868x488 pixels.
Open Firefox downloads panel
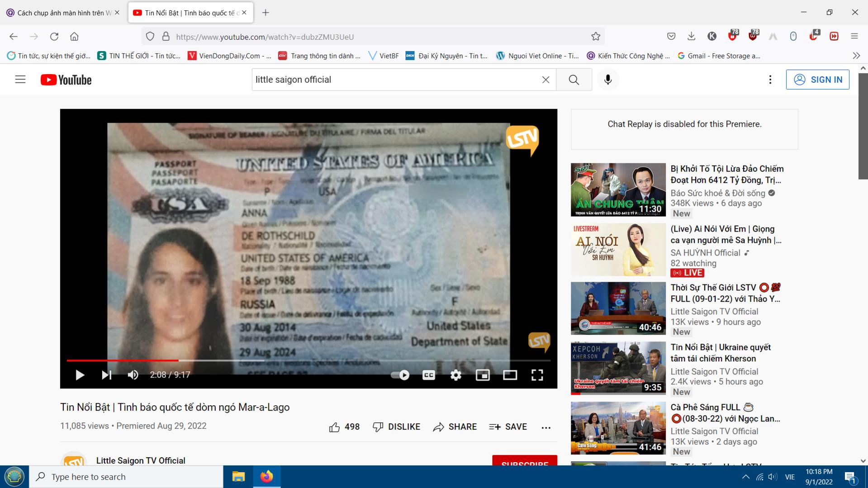click(691, 37)
